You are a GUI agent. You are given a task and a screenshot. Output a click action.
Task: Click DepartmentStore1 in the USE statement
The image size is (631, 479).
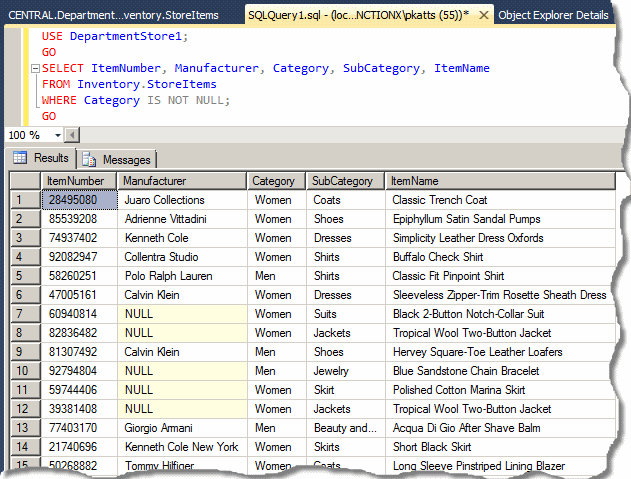(126, 36)
